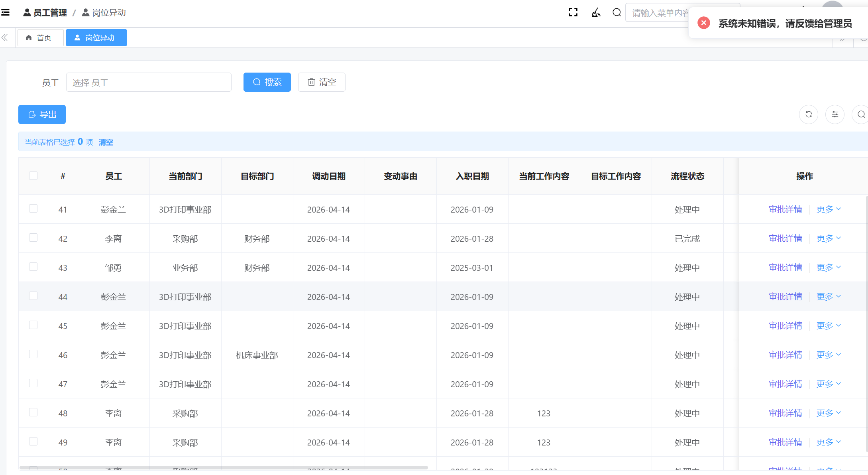This screenshot has height=475, width=868.
Task: Click the 导出 export button
Action: pos(42,114)
